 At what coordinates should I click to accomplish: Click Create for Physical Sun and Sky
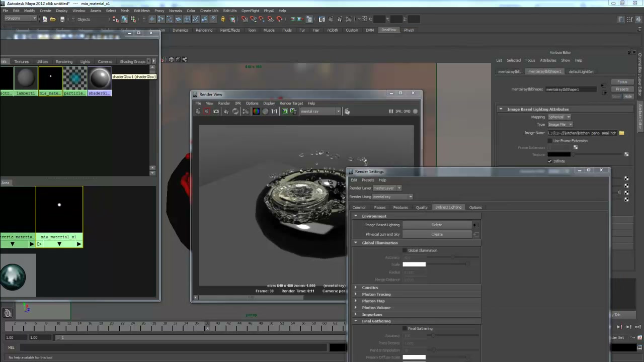coord(437,234)
